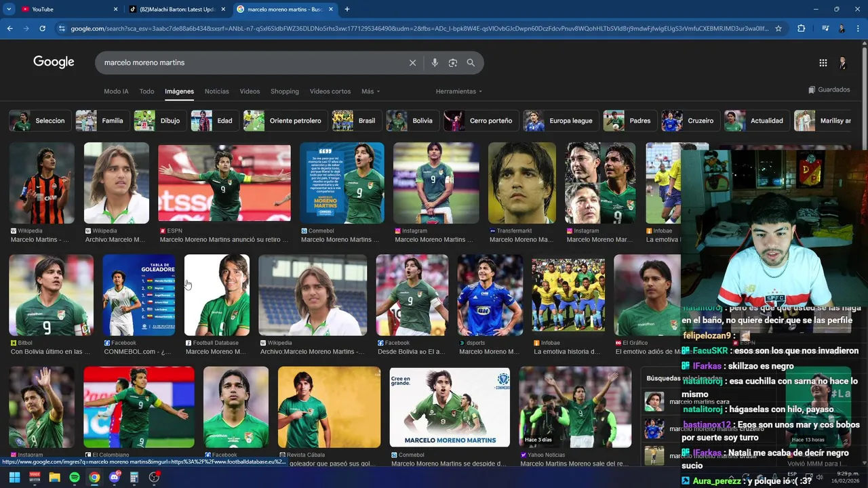Open the Conmebol 'Cree en grande' image
This screenshot has height=488, width=868.
click(450, 407)
